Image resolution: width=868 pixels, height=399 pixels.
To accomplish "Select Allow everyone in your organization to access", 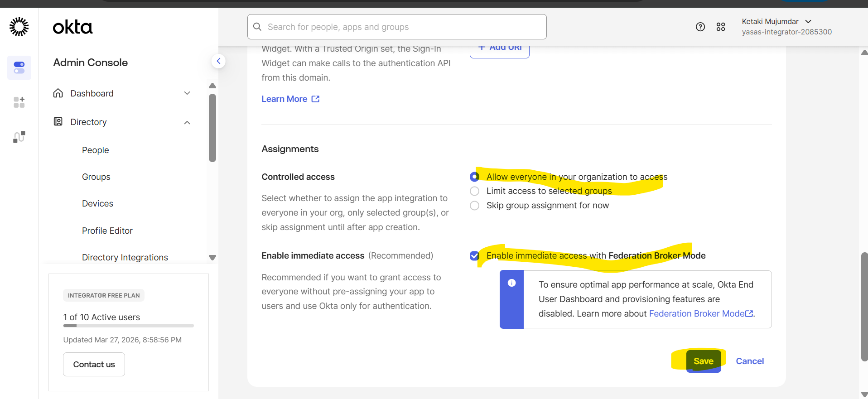I will (474, 177).
